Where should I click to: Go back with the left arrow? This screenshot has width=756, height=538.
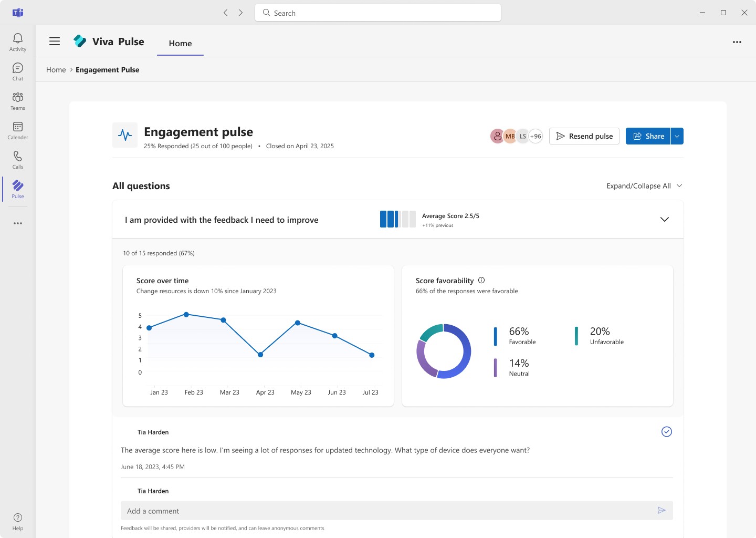(226, 13)
